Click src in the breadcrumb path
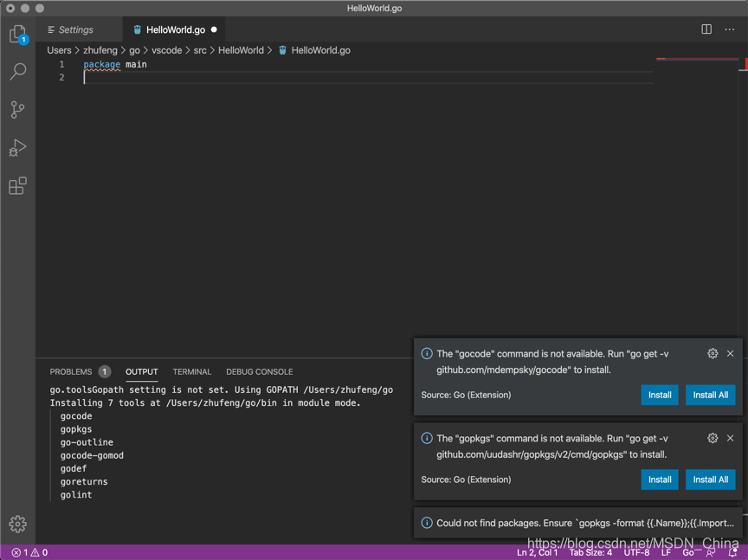The width and height of the screenshot is (748, 560). [x=200, y=50]
